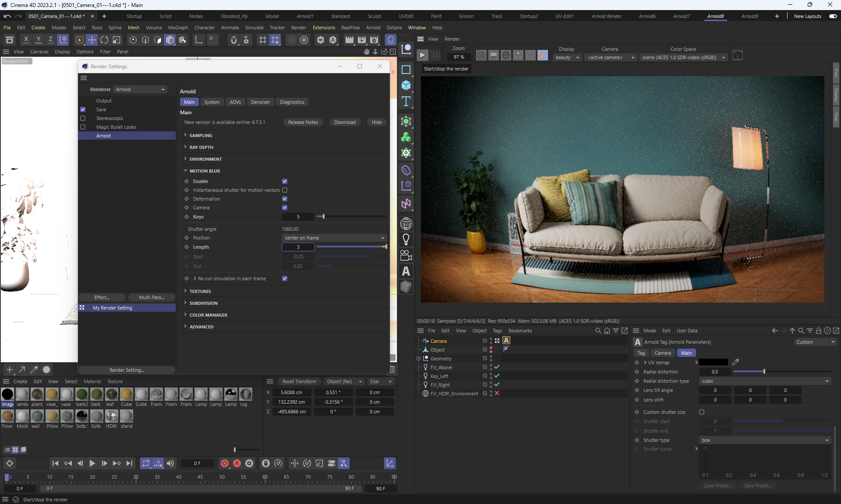The image size is (841, 504).
Task: Select the Sofa material thumbnail
Action: click(96, 416)
